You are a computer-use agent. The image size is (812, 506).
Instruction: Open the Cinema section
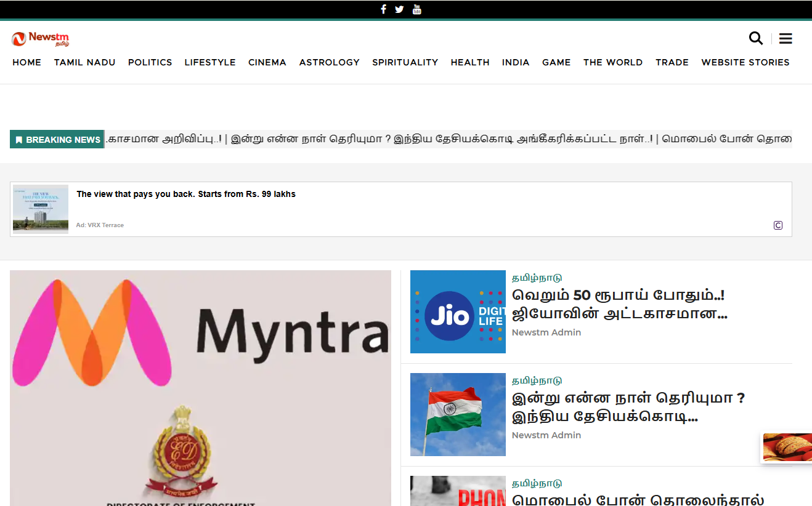coord(267,62)
